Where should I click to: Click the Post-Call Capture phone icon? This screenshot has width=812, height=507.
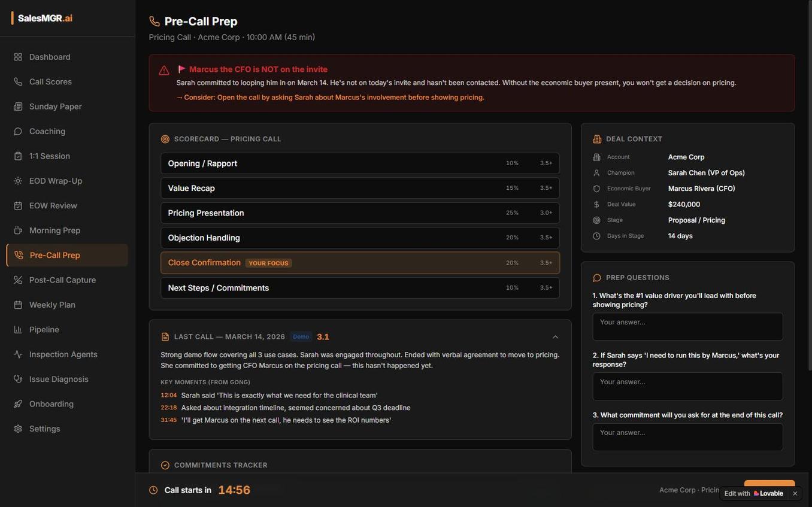(x=18, y=280)
